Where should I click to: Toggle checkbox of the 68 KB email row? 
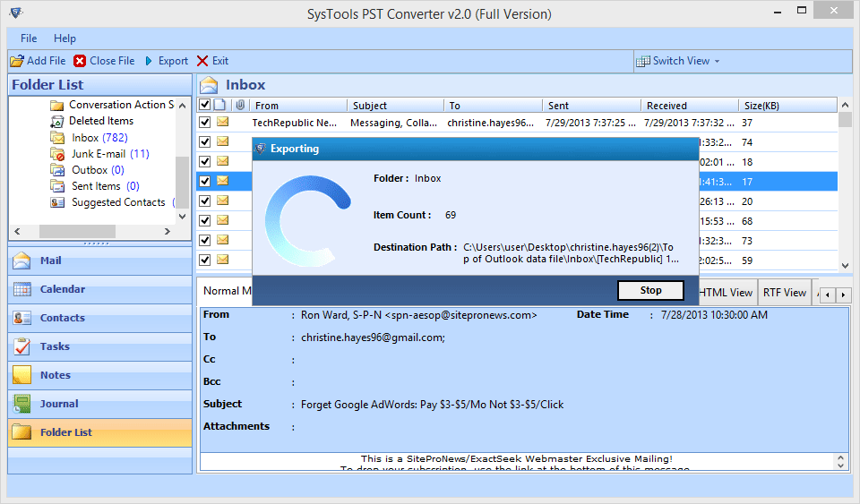pos(204,221)
